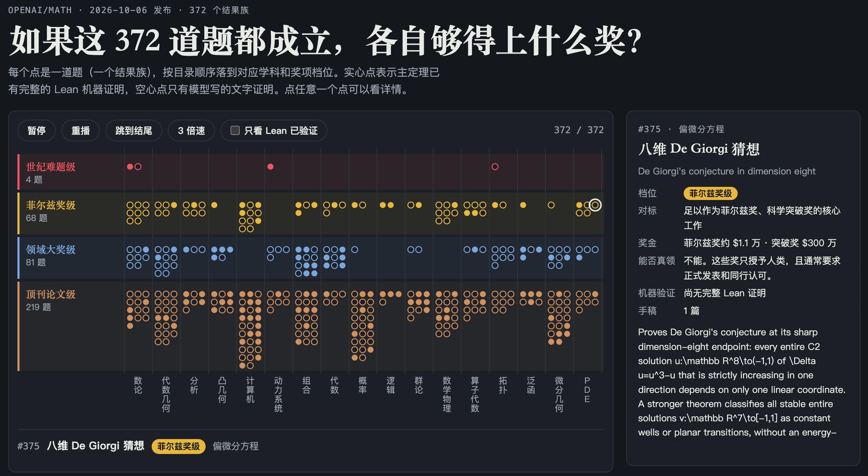Screen dimensions: 868x476
Task: Click the 菲尔兹奖级 row label at the chart's left
Action: click(51, 205)
